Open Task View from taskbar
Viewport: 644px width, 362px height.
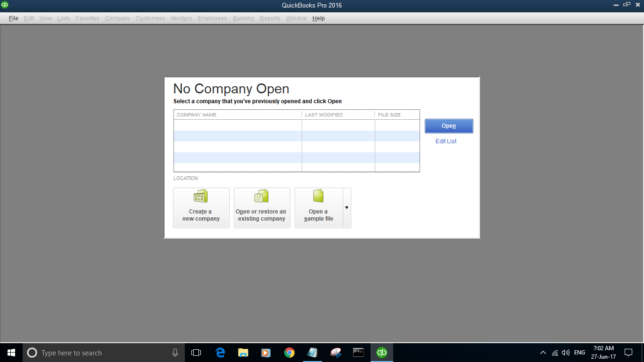(196, 353)
